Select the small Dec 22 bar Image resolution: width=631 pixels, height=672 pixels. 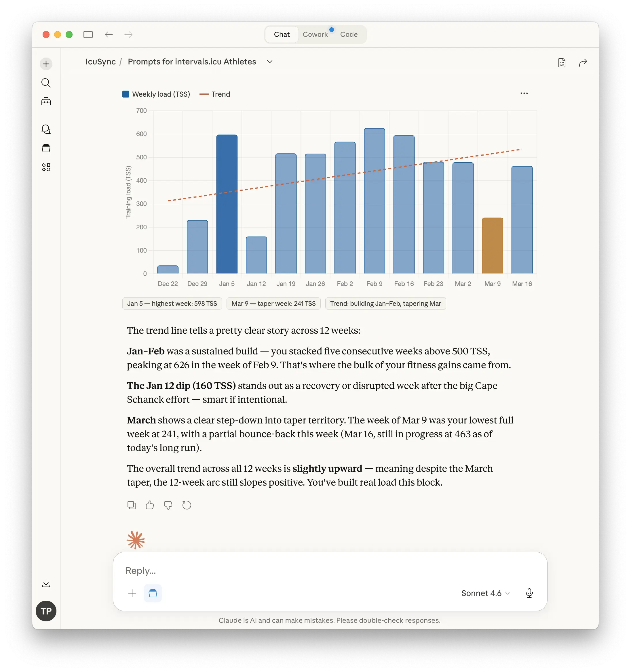(x=168, y=270)
